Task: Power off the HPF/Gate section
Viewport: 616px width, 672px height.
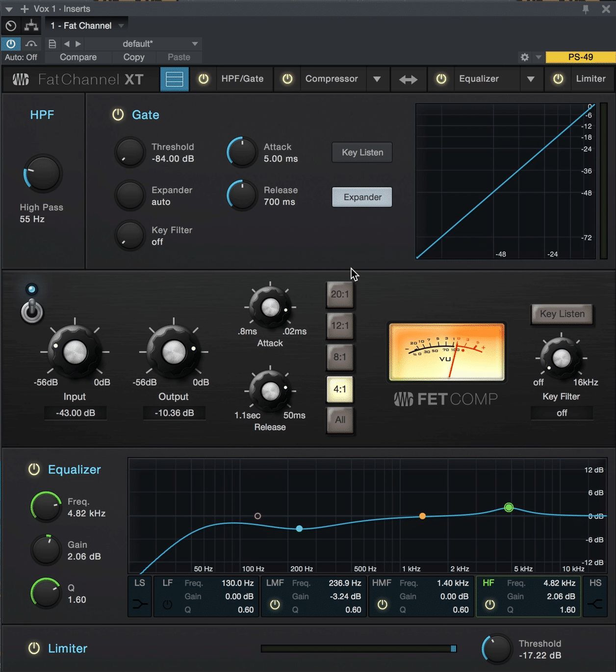Action: coord(204,79)
